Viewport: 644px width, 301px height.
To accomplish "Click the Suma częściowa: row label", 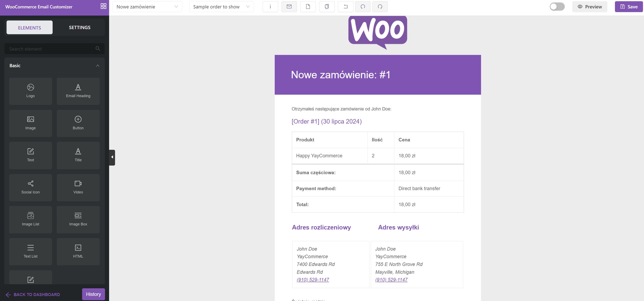I will coord(316,172).
